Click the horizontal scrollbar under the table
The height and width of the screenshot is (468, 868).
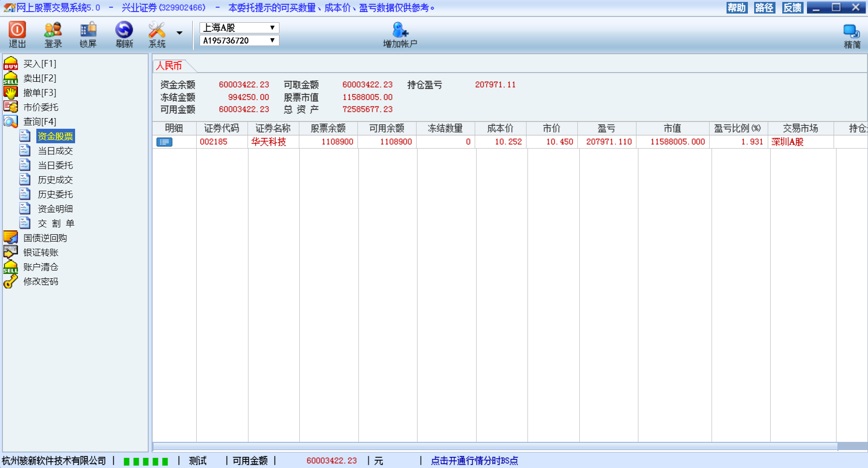tap(494, 446)
